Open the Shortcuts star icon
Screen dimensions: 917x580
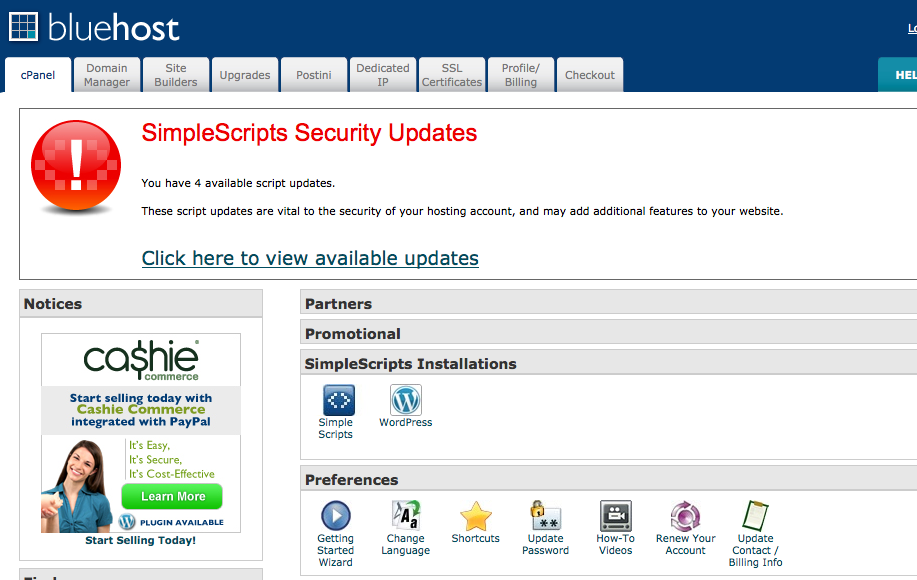[x=476, y=516]
